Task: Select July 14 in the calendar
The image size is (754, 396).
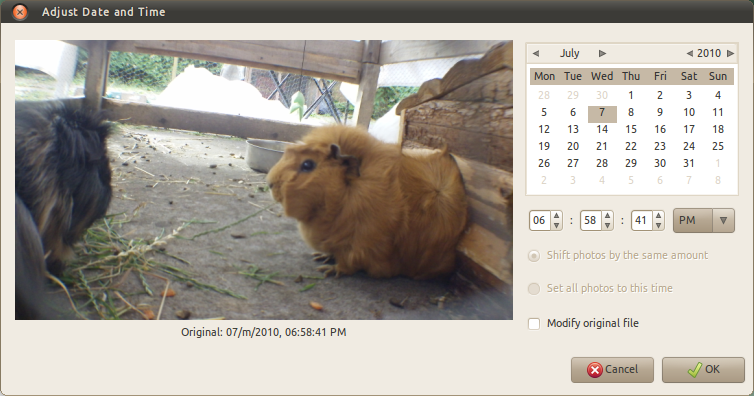Action: (602, 129)
